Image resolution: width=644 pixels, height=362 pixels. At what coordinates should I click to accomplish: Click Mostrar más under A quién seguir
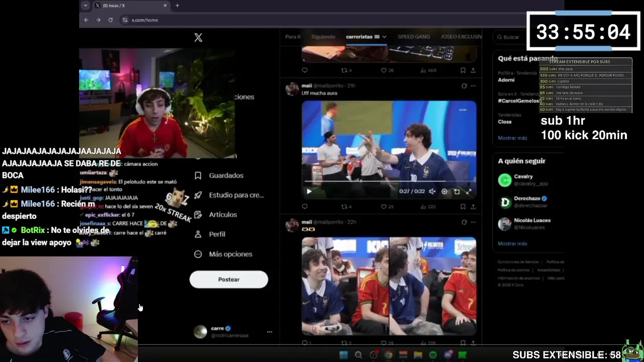512,243
